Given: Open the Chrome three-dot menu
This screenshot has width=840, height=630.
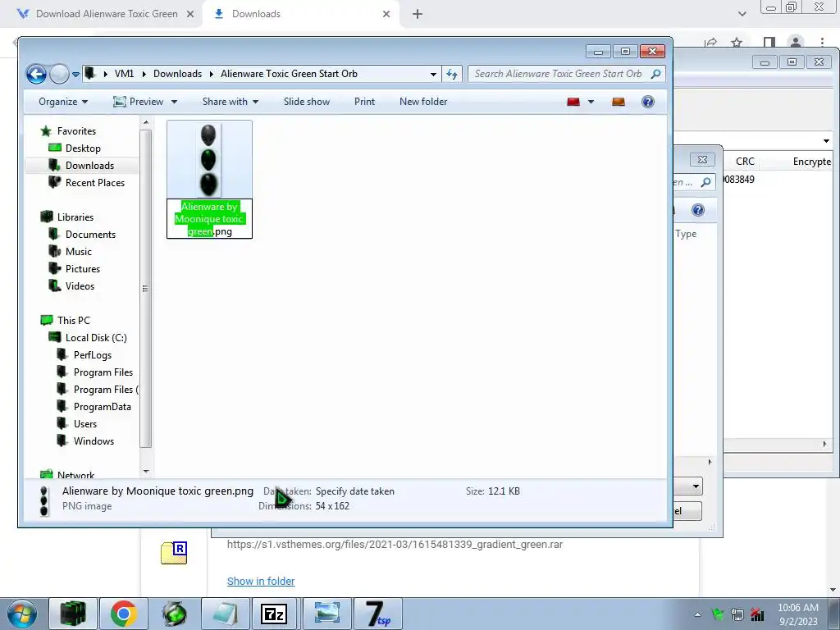Looking at the screenshot, I should (x=822, y=42).
